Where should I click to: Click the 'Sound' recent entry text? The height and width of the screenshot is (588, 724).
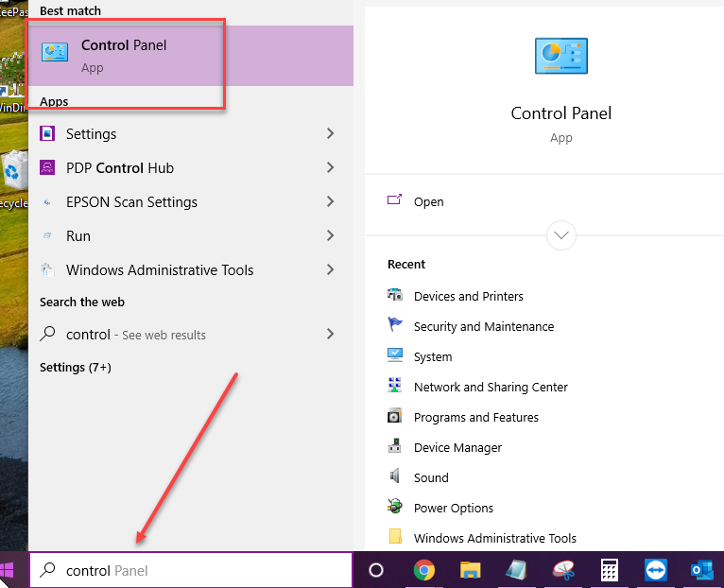(431, 477)
